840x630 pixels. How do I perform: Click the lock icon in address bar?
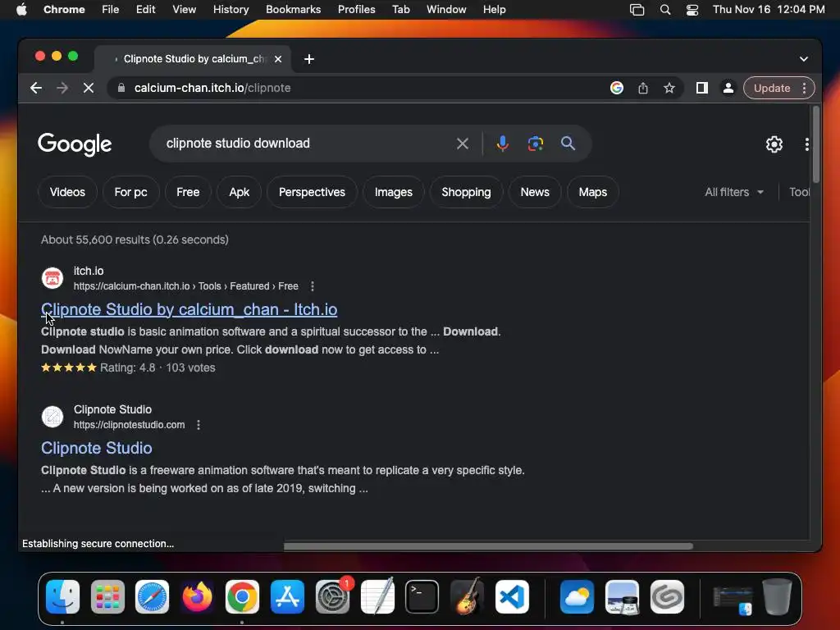(121, 88)
